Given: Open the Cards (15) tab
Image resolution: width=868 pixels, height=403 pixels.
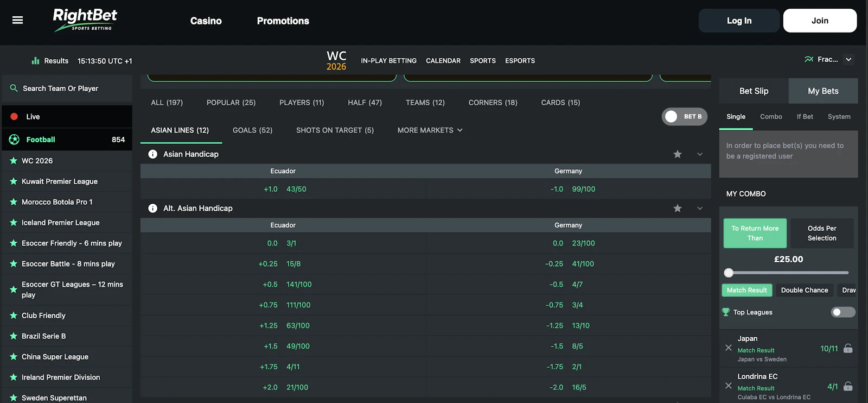Looking at the screenshot, I should [x=561, y=103].
